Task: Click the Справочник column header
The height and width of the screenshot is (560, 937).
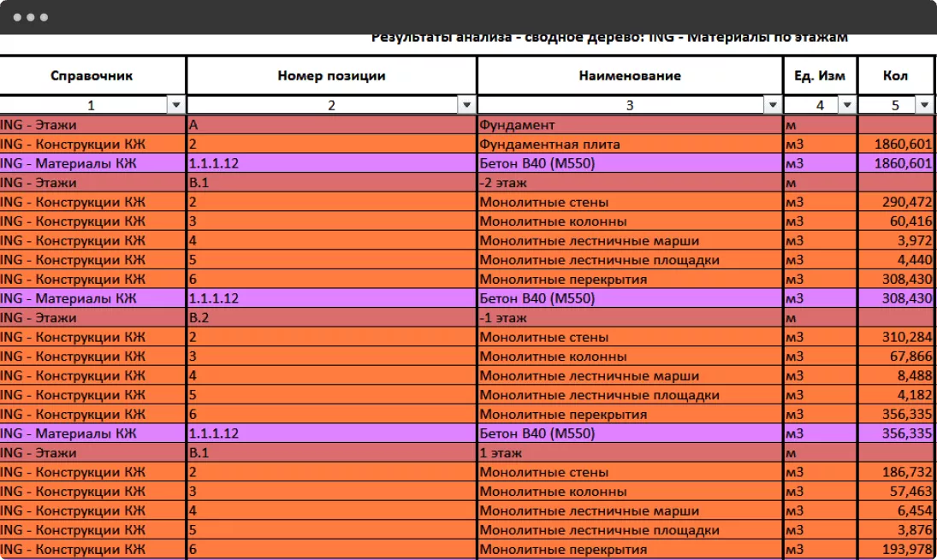Action: point(92,75)
